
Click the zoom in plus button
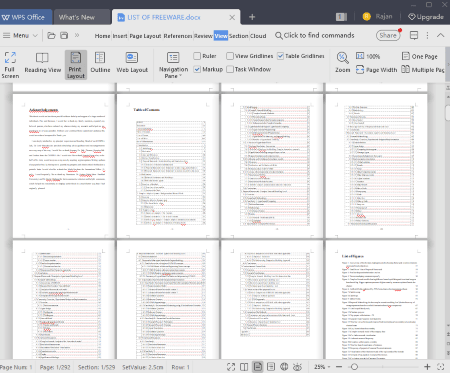click(427, 367)
